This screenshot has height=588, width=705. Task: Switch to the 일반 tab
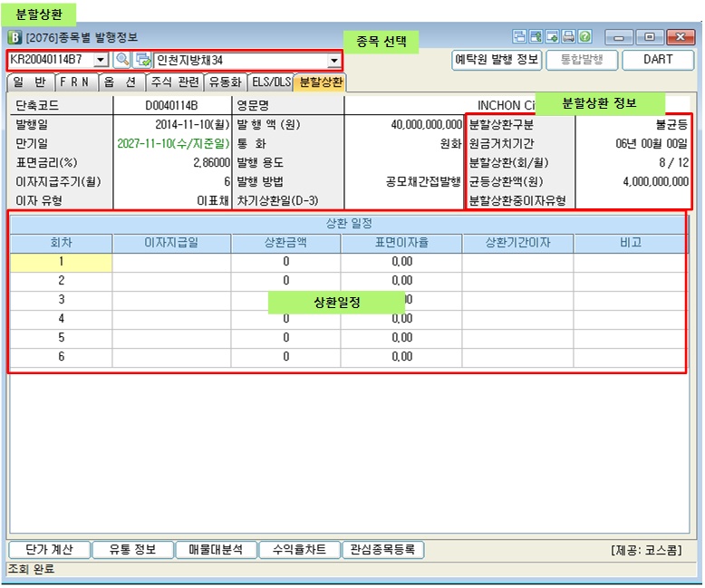tap(29, 82)
